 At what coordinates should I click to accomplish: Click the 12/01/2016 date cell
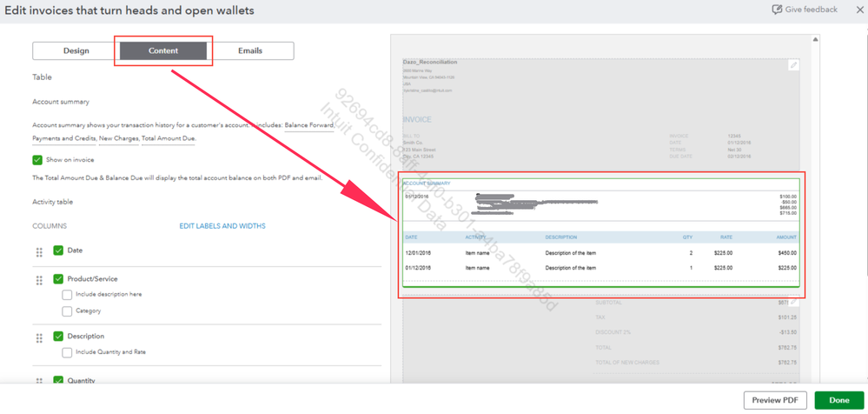click(x=418, y=253)
